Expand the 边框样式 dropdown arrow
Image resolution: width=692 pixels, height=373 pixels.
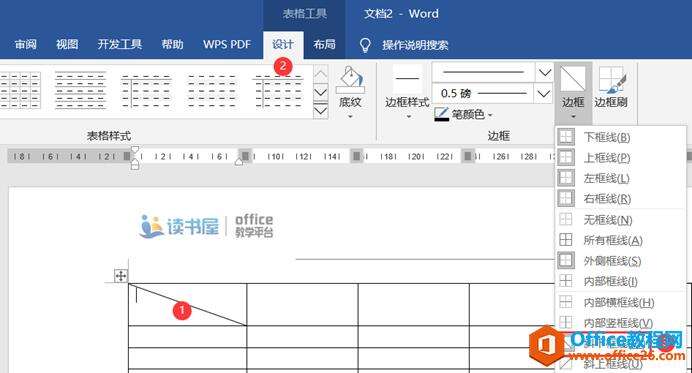(x=409, y=117)
